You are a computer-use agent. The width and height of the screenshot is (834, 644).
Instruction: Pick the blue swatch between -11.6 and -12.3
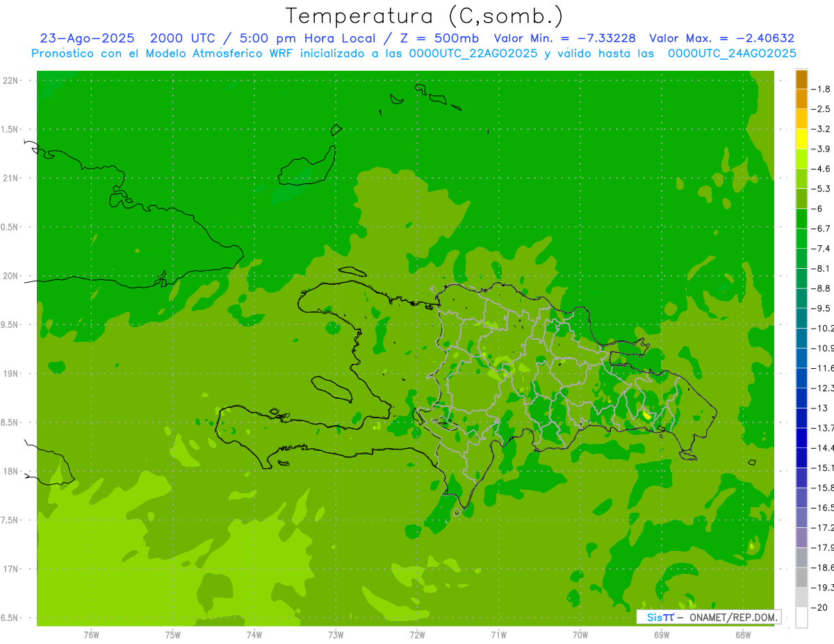point(801,378)
